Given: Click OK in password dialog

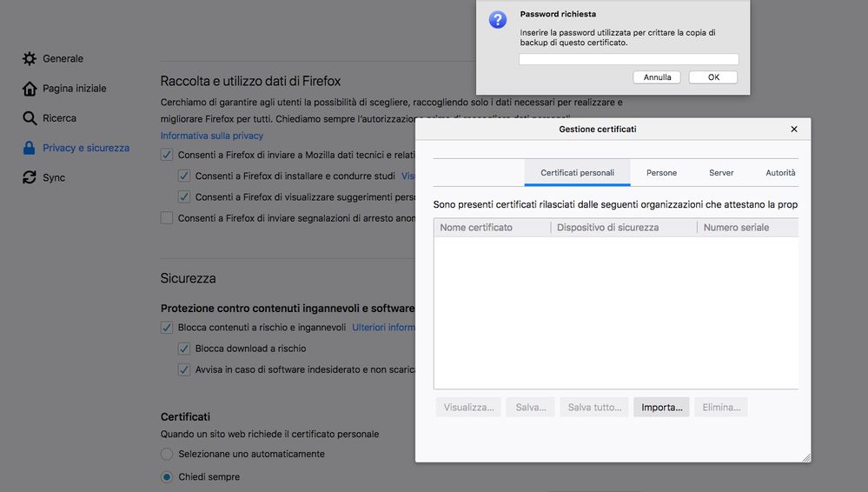Looking at the screenshot, I should (x=712, y=77).
